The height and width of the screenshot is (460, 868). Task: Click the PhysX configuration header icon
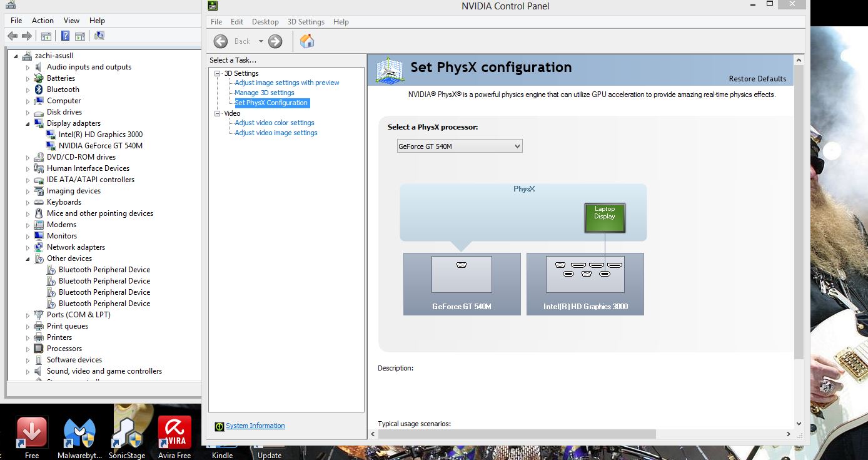click(x=389, y=70)
